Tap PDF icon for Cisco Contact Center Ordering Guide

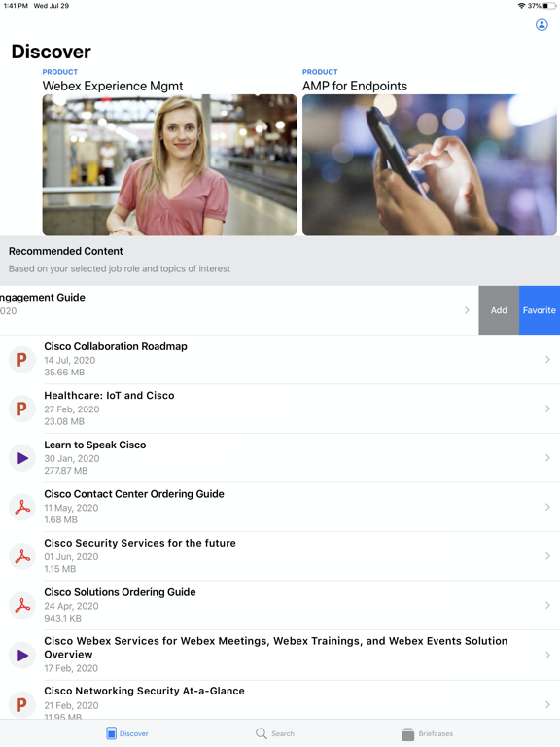click(x=22, y=508)
